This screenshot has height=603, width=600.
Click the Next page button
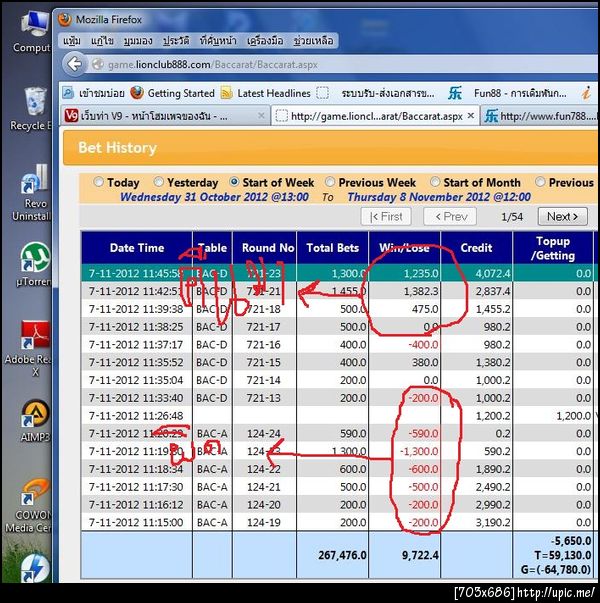563,217
